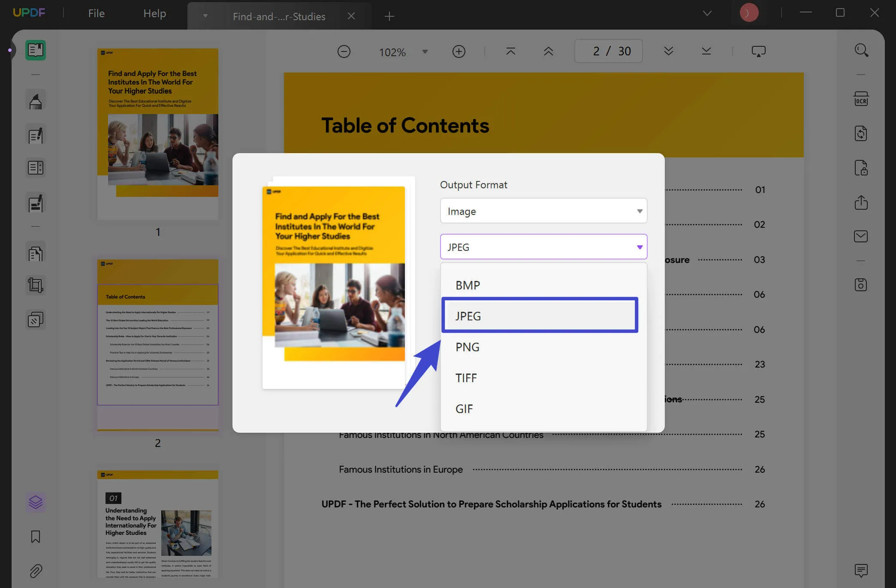Click the File menu in top menu bar
This screenshot has height=588, width=896.
97,12
